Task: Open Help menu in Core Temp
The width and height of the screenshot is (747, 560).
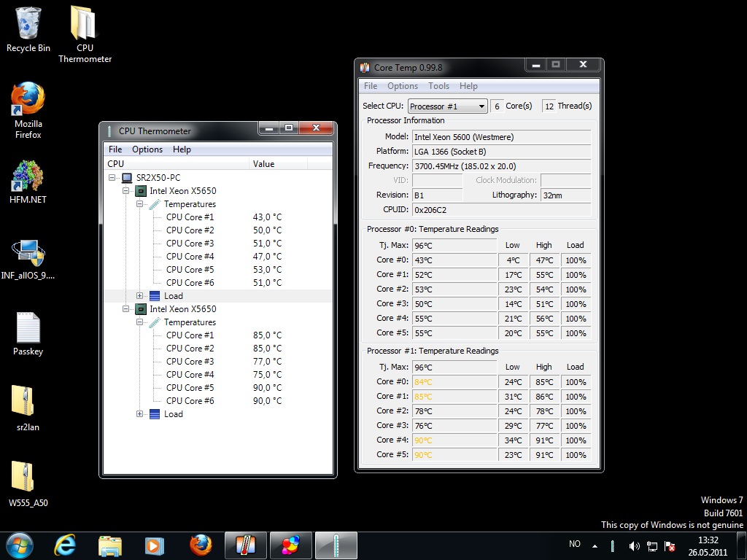Action: coord(468,86)
